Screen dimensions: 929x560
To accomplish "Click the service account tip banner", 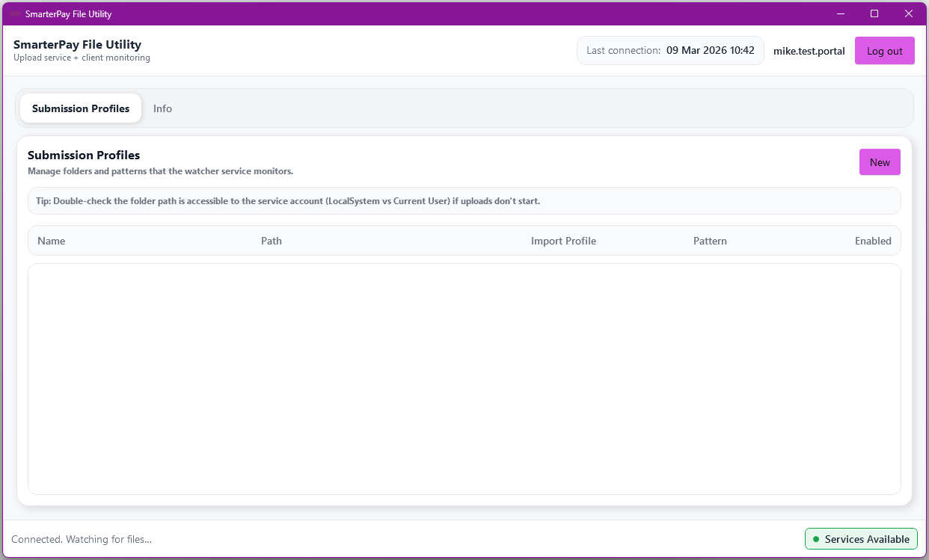I will pyautogui.click(x=464, y=201).
